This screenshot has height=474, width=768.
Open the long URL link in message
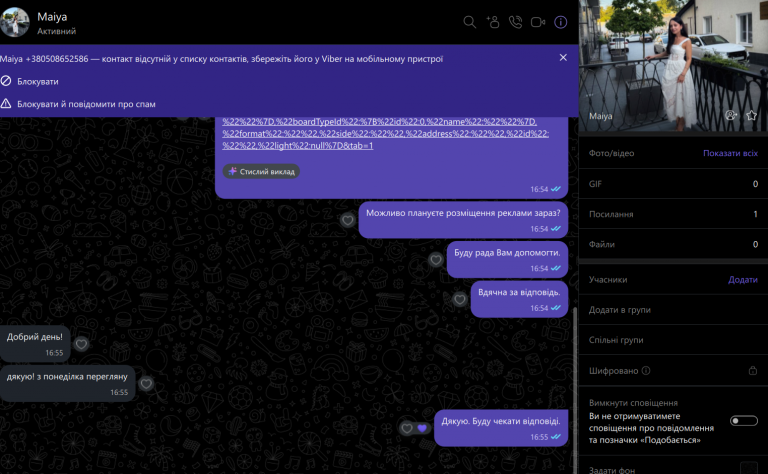click(x=385, y=133)
